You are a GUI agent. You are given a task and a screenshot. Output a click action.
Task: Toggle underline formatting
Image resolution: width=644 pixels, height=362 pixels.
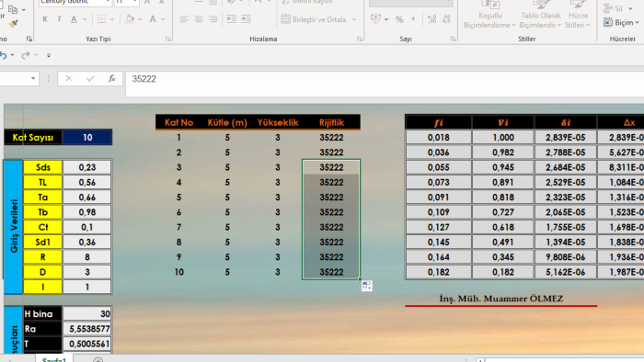point(74,19)
